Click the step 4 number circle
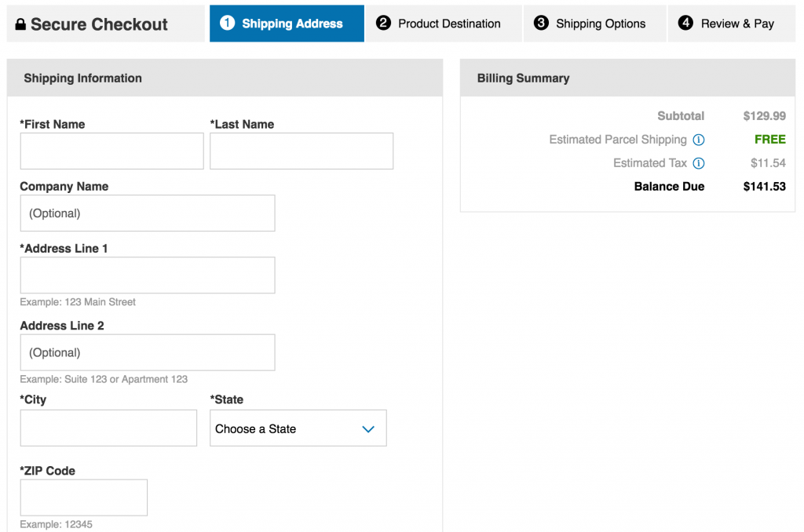Image resolution: width=804 pixels, height=532 pixels. coord(685,24)
